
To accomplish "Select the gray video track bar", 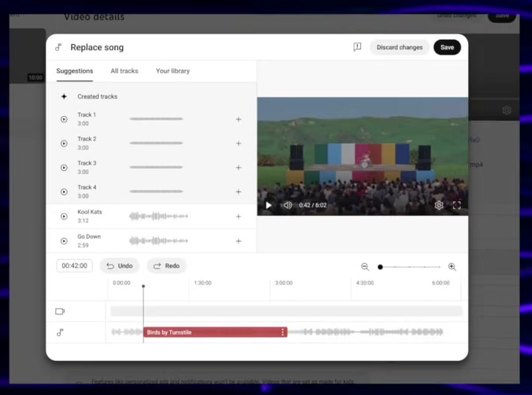I will (x=286, y=311).
